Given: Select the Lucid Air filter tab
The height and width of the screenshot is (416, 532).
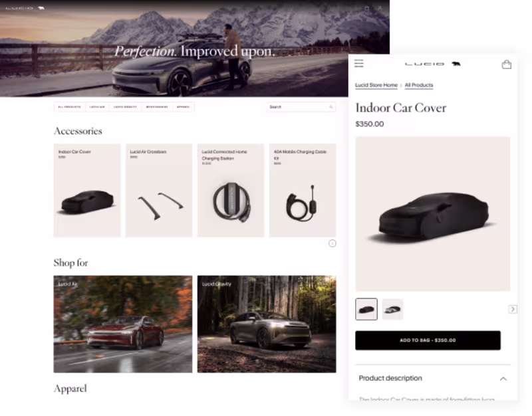Looking at the screenshot, I should pos(97,107).
